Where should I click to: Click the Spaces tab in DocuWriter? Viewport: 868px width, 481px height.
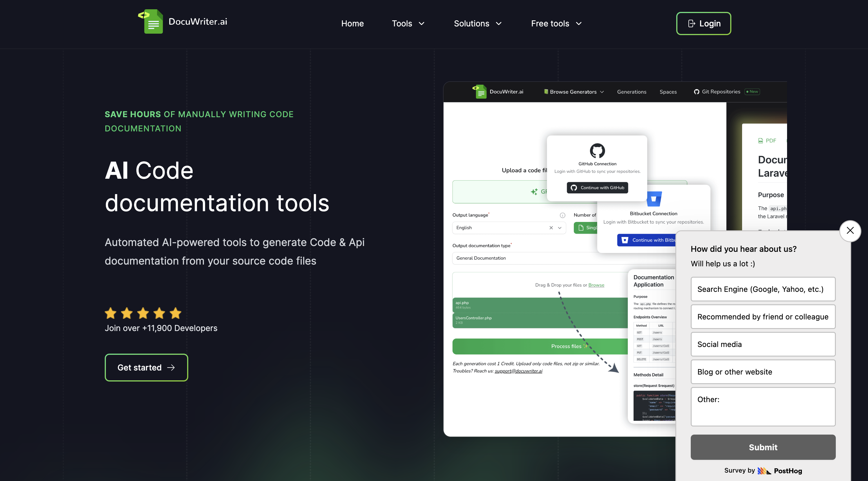coord(667,91)
